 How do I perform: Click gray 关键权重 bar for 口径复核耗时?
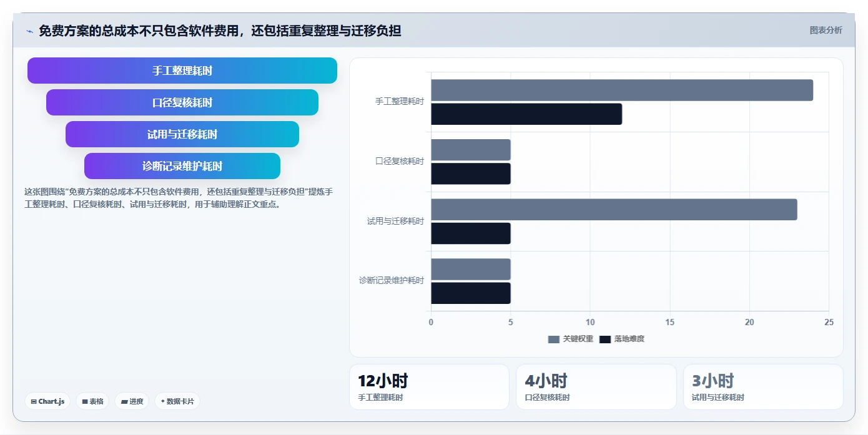pos(471,150)
